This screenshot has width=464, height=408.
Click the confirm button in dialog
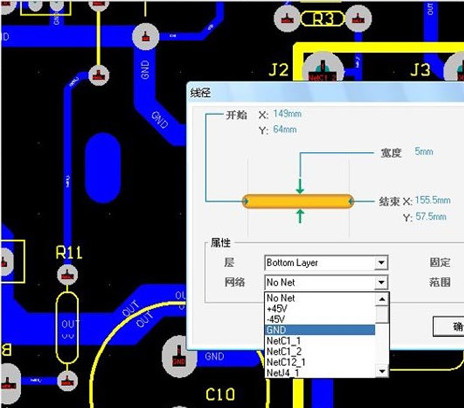(x=449, y=326)
